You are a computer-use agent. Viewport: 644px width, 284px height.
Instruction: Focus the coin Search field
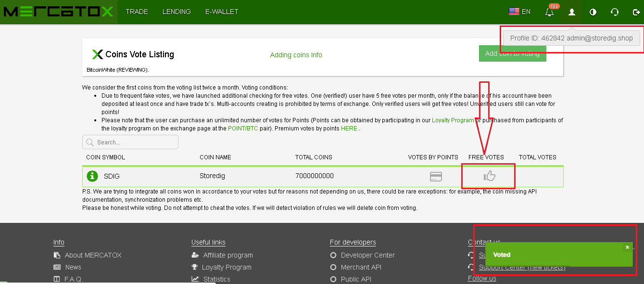tap(130, 142)
